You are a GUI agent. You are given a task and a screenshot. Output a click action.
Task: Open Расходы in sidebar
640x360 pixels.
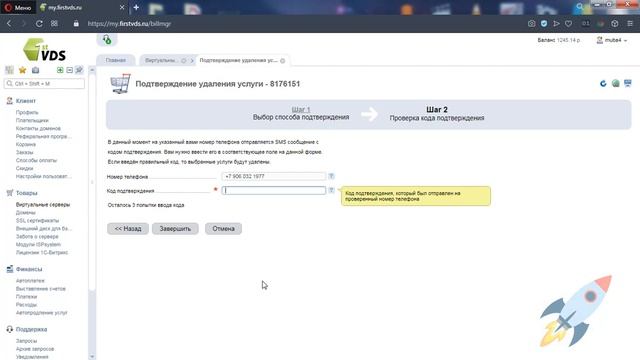tap(27, 304)
